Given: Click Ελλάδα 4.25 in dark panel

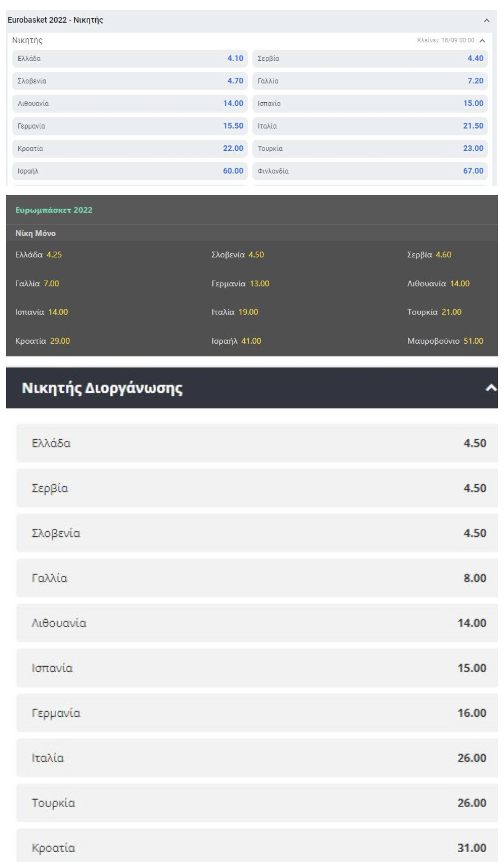Looking at the screenshot, I should coord(38,255).
